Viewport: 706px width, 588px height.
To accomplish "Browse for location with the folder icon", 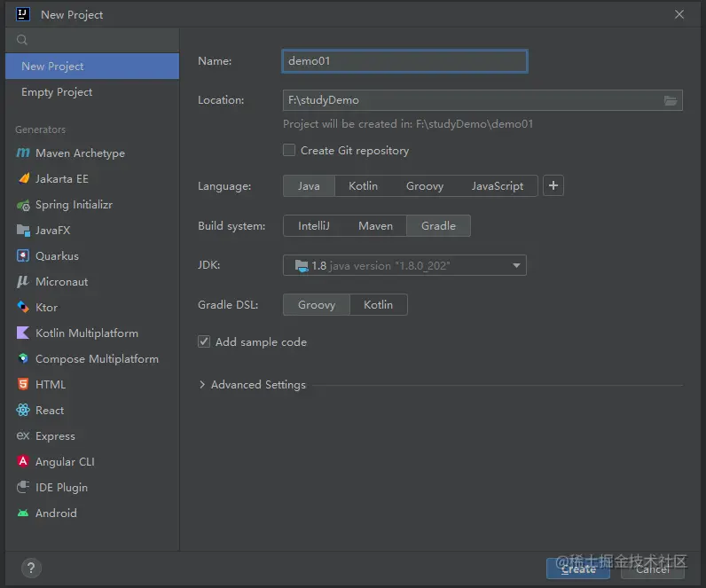I will coord(671,100).
